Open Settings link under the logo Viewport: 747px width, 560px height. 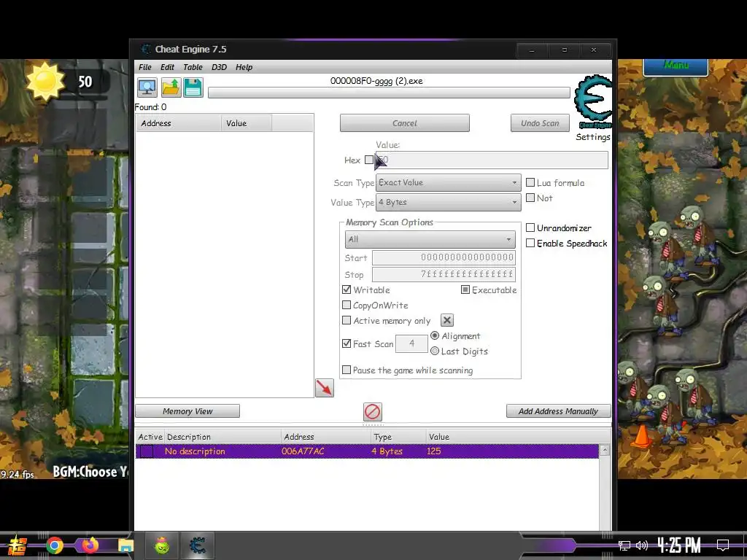coord(592,137)
